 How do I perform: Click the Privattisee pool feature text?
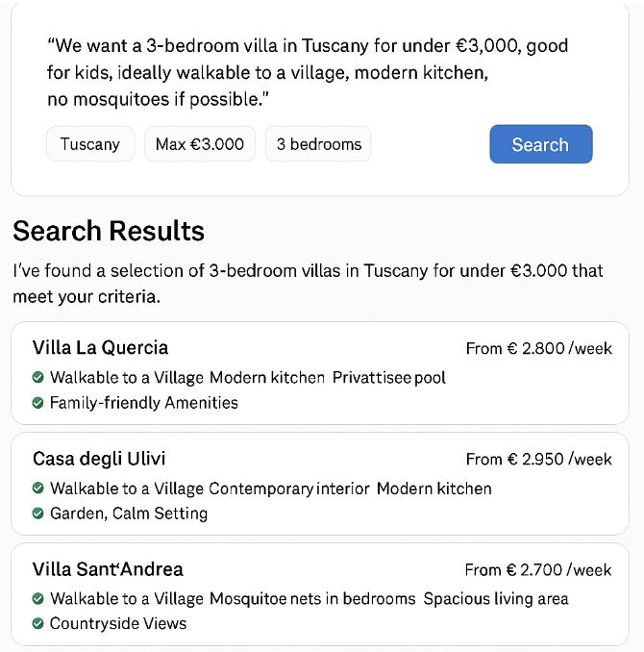pyautogui.click(x=389, y=378)
